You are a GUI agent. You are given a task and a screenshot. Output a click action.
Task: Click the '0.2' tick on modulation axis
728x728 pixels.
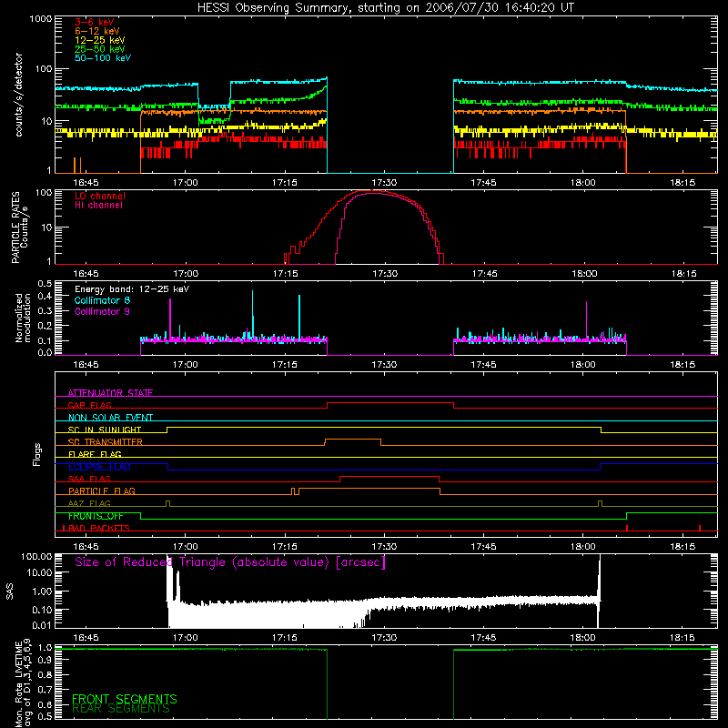[45, 326]
